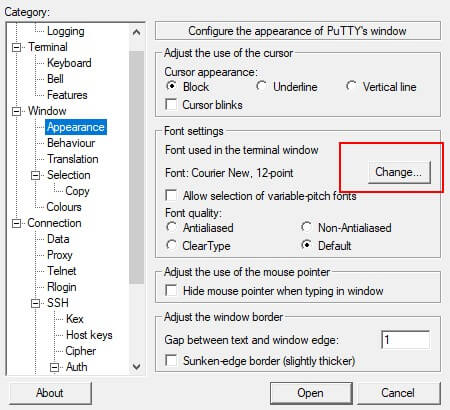Open the Data category
450x410 pixels.
coord(58,239)
